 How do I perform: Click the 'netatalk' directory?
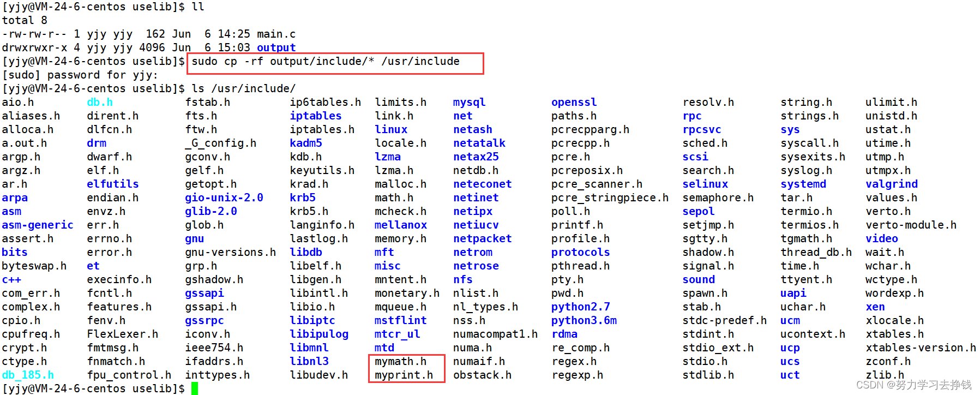point(479,143)
